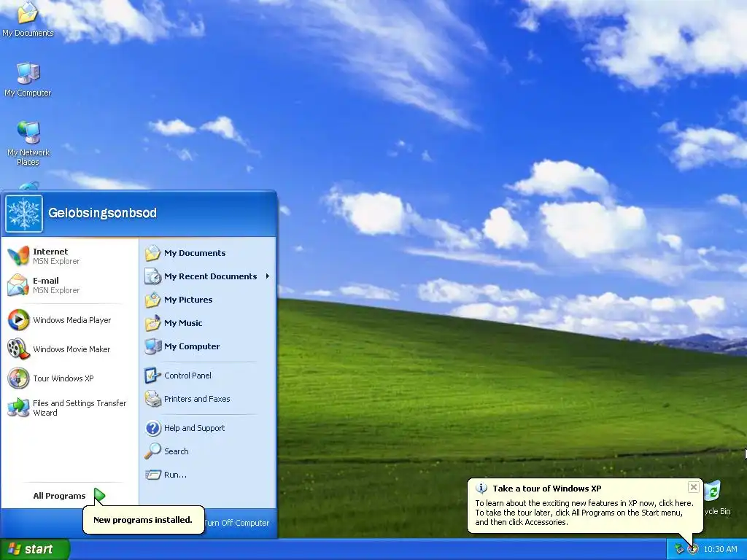Open My Computer icon in Start menu
Viewport: 747px width, 560px height.
tap(152, 346)
